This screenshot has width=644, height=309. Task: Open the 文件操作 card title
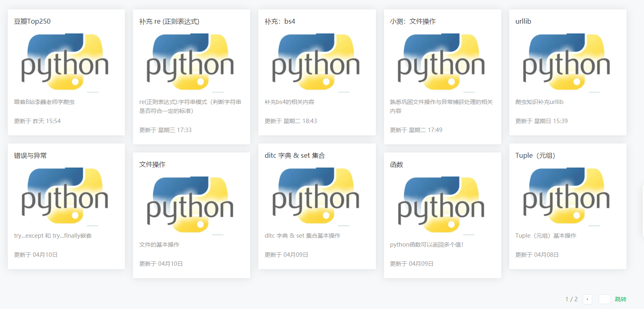tap(152, 164)
